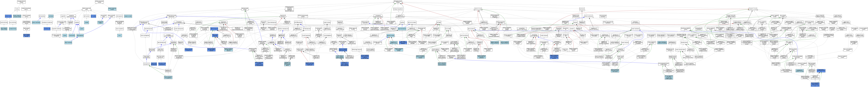Select the 'signal transduction' node
This screenshot has height=87, width=868.
(402, 29)
